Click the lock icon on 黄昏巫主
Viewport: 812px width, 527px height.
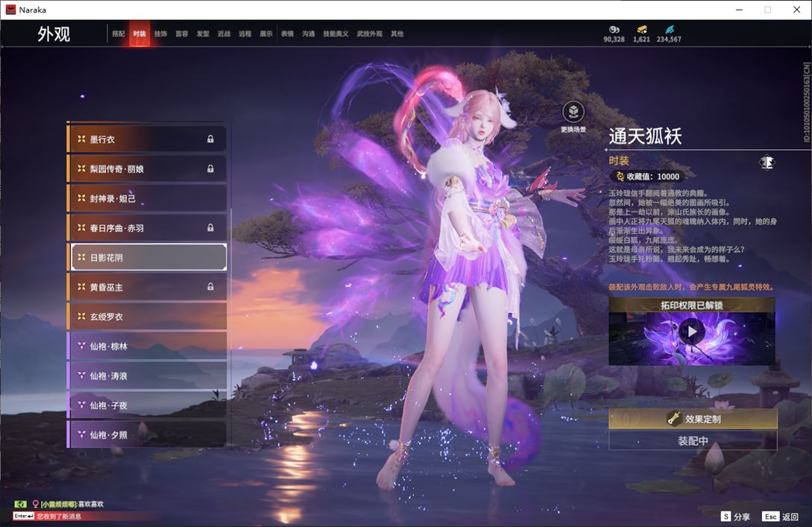pos(210,286)
